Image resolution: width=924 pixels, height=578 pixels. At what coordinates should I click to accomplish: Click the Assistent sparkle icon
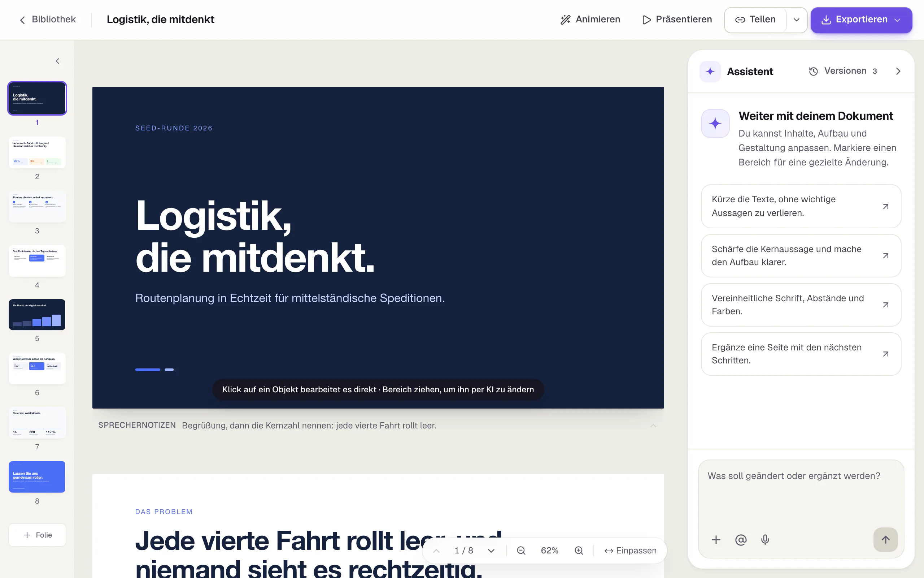pyautogui.click(x=710, y=72)
